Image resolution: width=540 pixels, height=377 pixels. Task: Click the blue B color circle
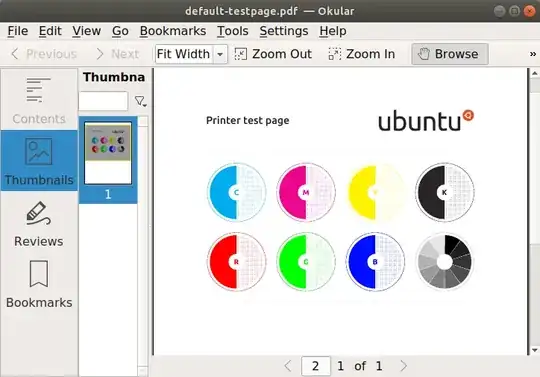[375, 262]
